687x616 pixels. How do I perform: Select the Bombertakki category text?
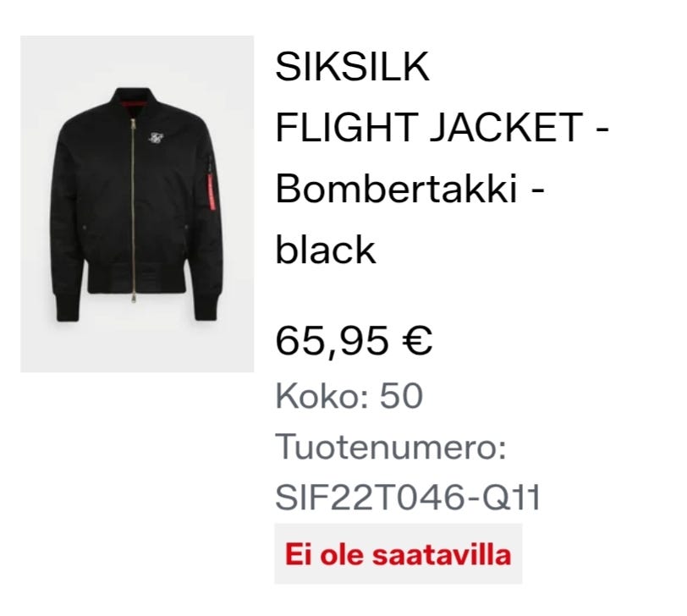click(x=397, y=190)
